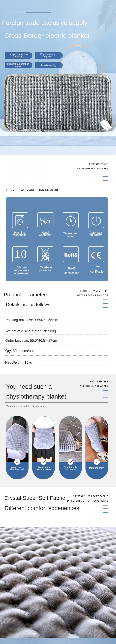Image resolution: width=116 pixels, height=644 pixels.
Task: Click three-line icon beside Product Parameters header
Action: 105,303
